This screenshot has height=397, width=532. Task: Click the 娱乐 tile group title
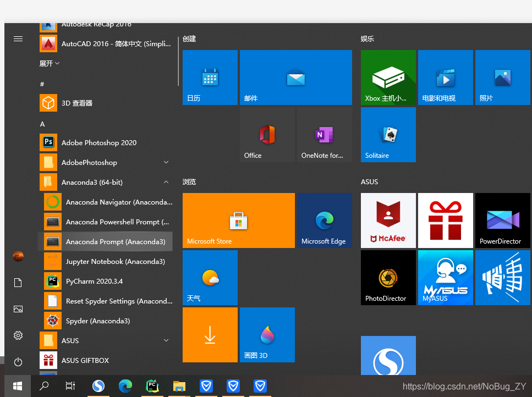368,38
